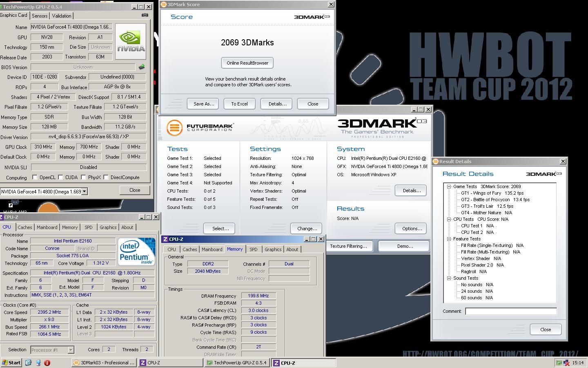
Task: Select GT3 - Troll's Lair result row
Action: 487,206
